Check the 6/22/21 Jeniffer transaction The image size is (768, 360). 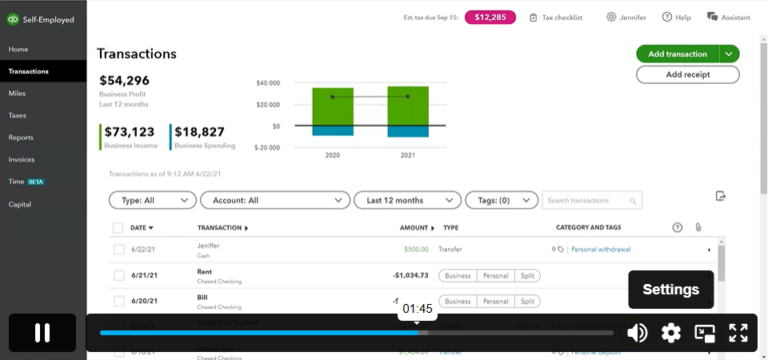[119, 249]
